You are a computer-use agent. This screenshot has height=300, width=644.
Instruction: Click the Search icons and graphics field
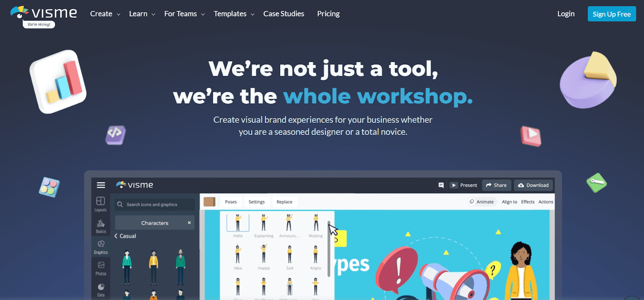click(155, 205)
